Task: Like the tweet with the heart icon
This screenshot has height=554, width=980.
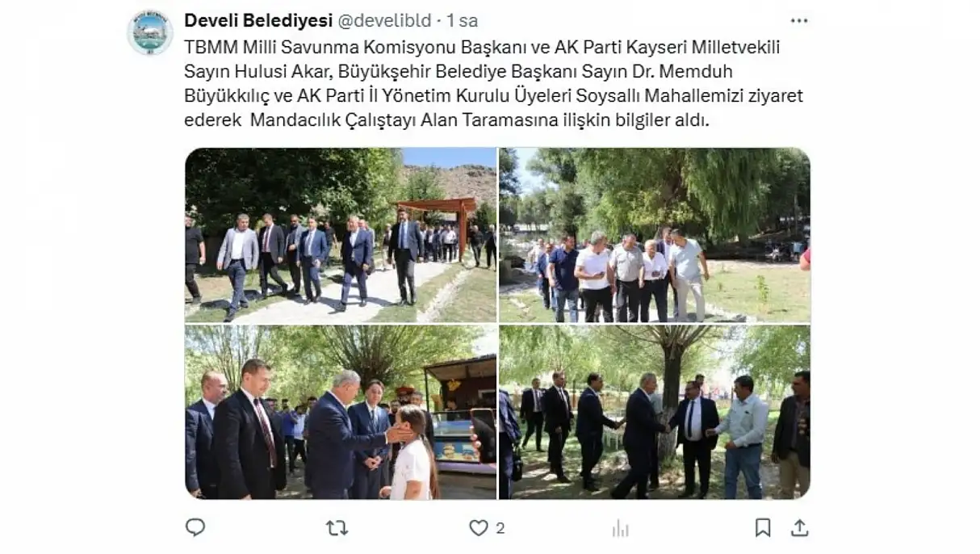Action: (479, 527)
